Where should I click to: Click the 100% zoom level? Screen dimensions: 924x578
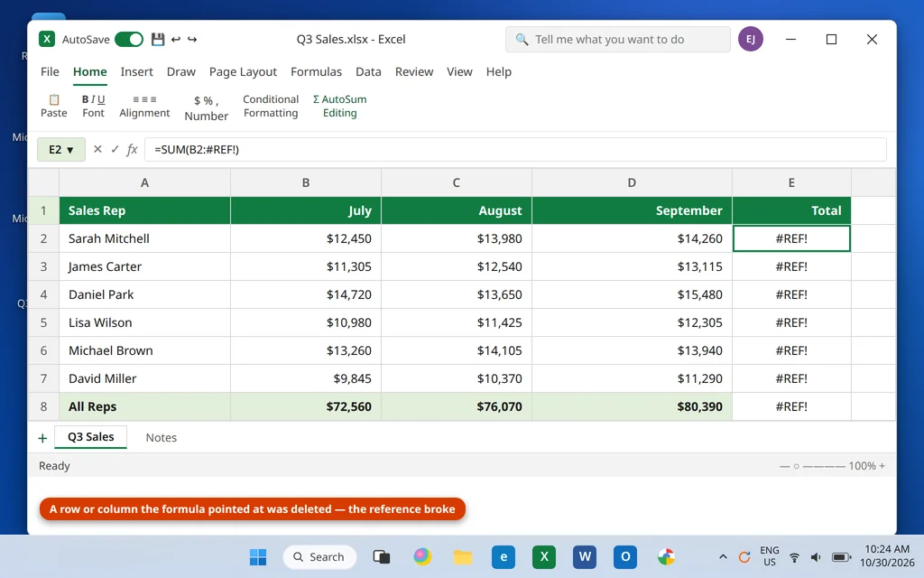(x=862, y=466)
